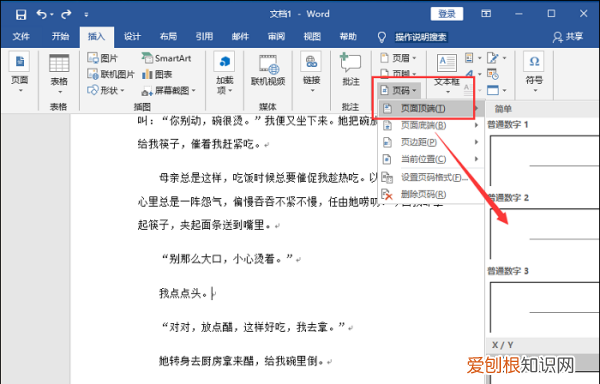This screenshot has width=600, height=384.
Task: Switch to the 视图 tab
Action: pyautogui.click(x=312, y=36)
